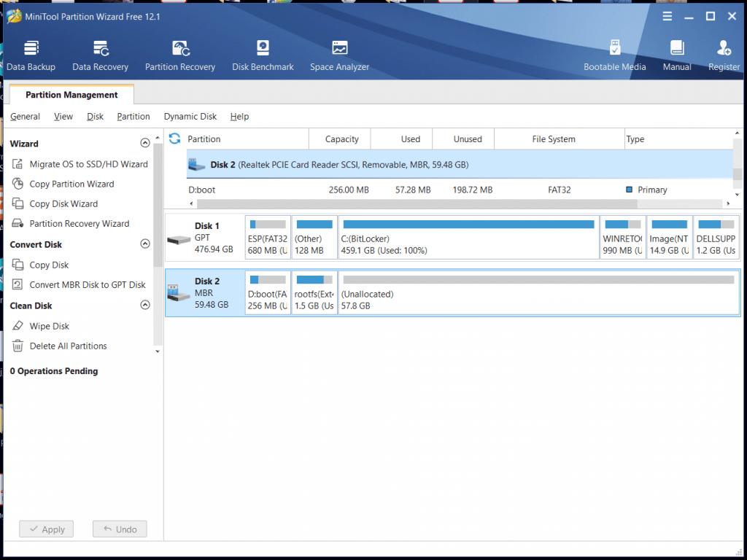Click the Copy Disk icon under Convert Disk
747x560 pixels.
click(x=18, y=265)
